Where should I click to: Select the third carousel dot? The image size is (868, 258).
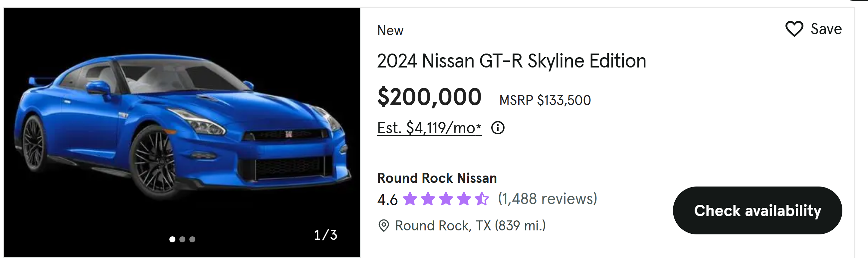click(x=192, y=239)
